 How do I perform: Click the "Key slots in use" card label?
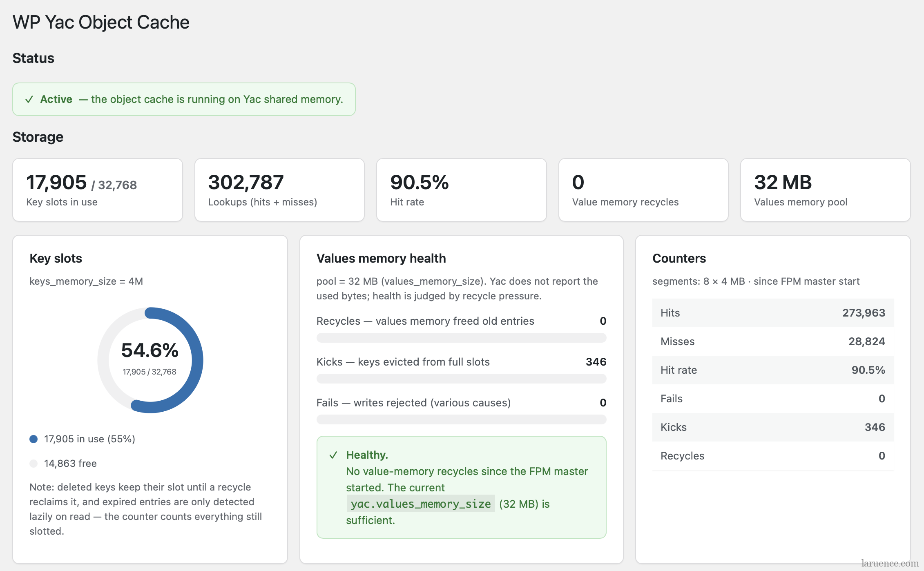click(x=62, y=202)
